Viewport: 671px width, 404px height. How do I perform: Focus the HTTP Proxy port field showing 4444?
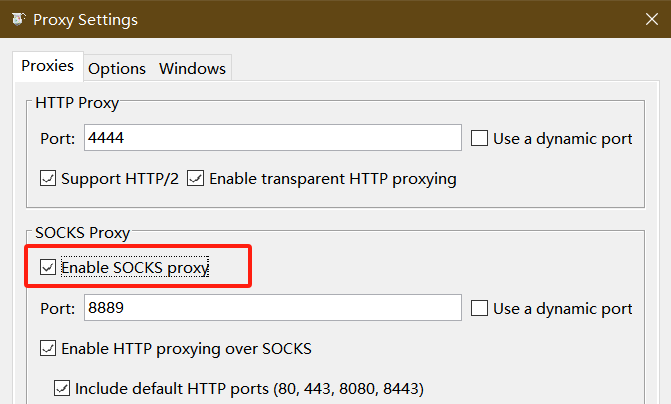coord(273,138)
